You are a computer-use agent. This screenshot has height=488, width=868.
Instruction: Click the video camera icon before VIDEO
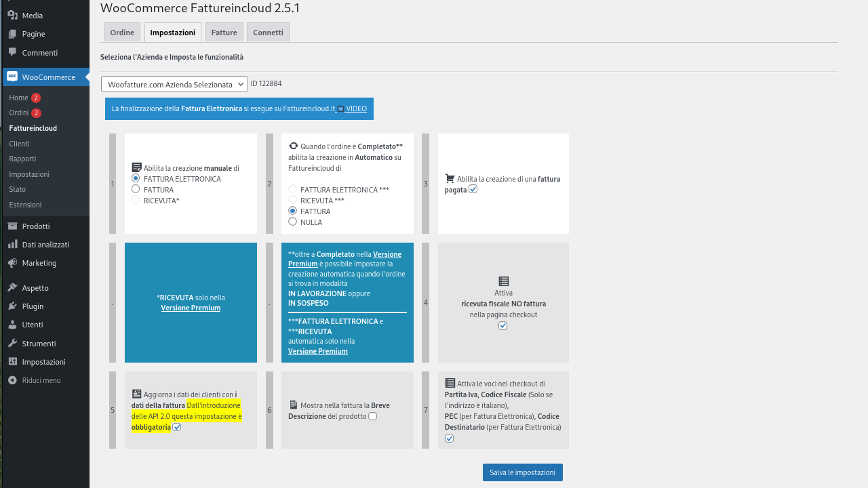pos(340,109)
